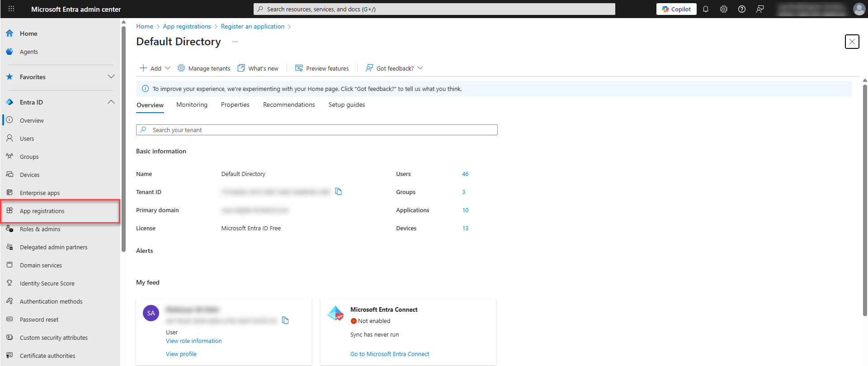Go to App registrations breadcrumb
Viewport: 868px width, 366px height.
(x=187, y=27)
